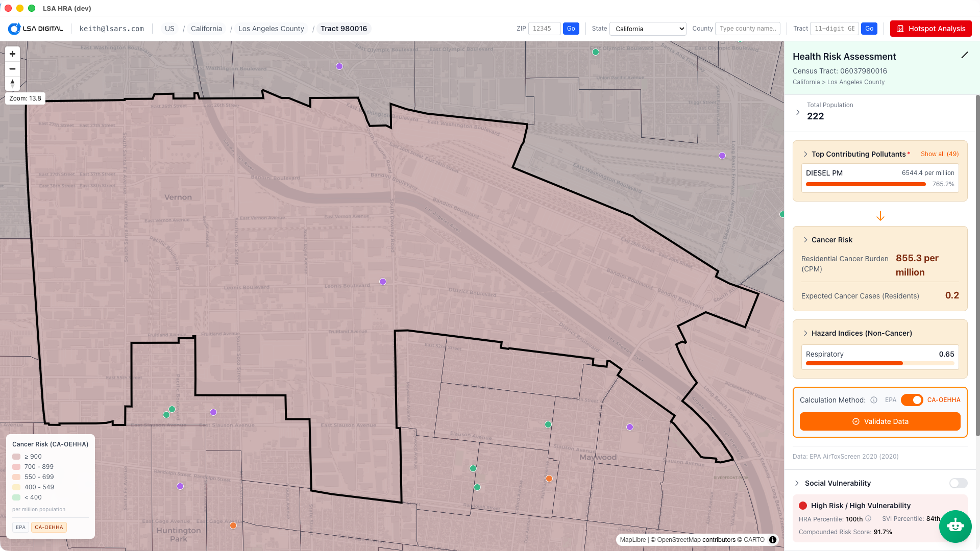This screenshot has height=551, width=980.
Task: Click the Validate Data button
Action: [x=880, y=421]
